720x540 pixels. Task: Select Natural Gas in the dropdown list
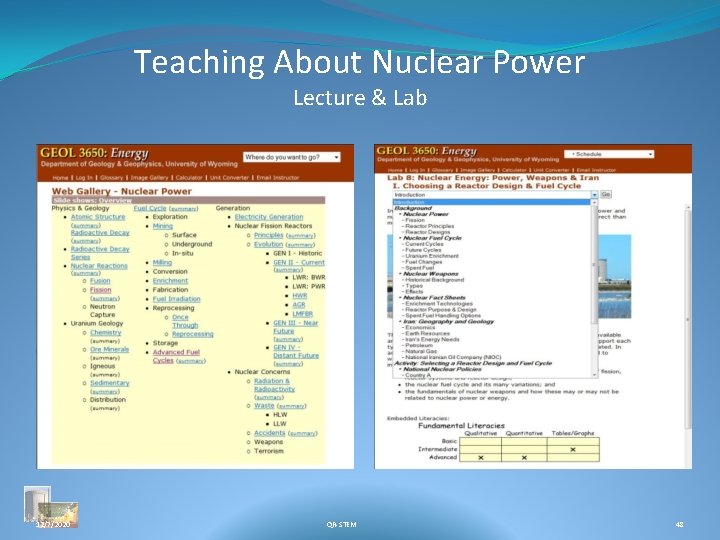pyautogui.click(x=421, y=351)
